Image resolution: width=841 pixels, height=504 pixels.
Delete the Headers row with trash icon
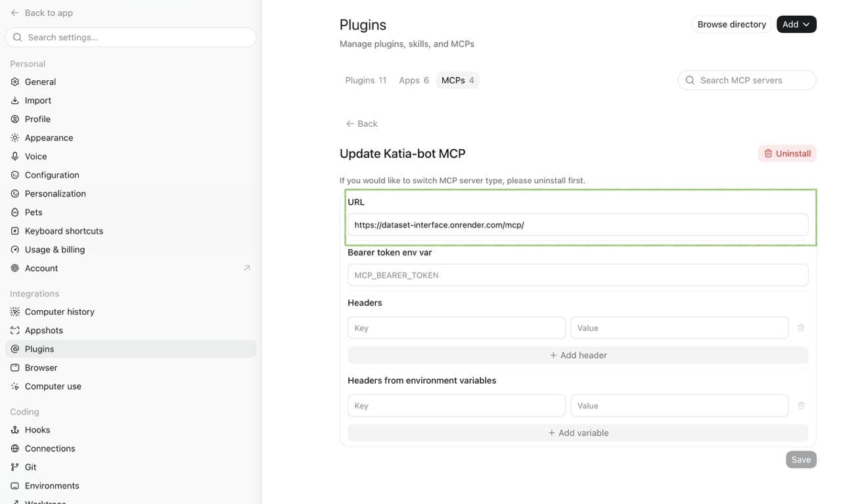click(x=801, y=327)
